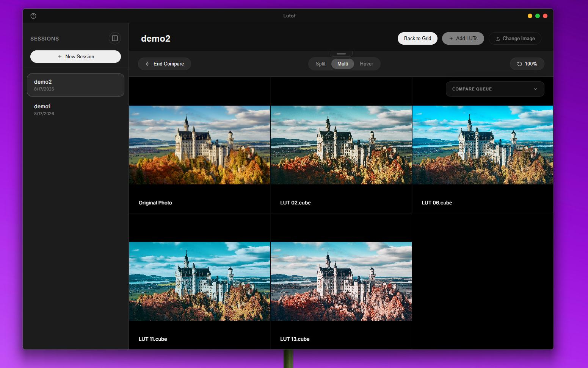Click the plus icon in Add LUTs

pos(451,39)
